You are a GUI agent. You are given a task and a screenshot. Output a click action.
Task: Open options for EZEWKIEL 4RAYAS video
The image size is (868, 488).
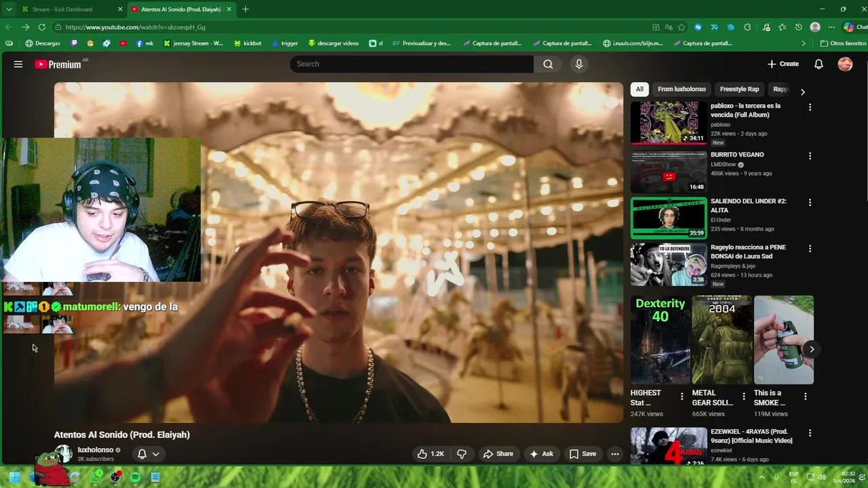point(810,432)
